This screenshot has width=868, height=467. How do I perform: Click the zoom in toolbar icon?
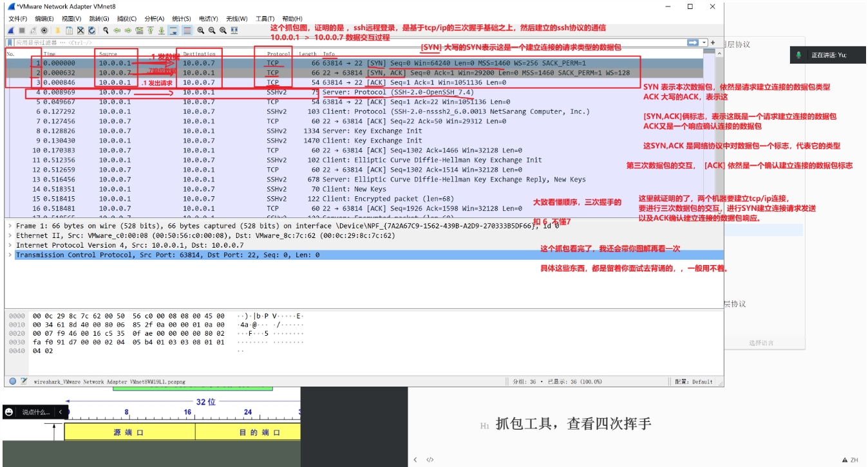201,30
